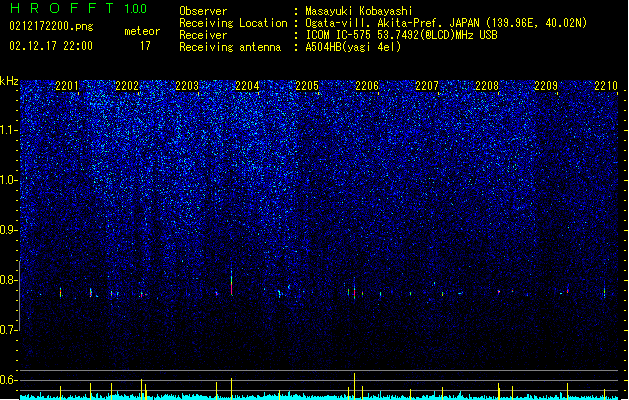Click the 2208 time marker
This screenshot has width=629, height=400.
(x=487, y=86)
